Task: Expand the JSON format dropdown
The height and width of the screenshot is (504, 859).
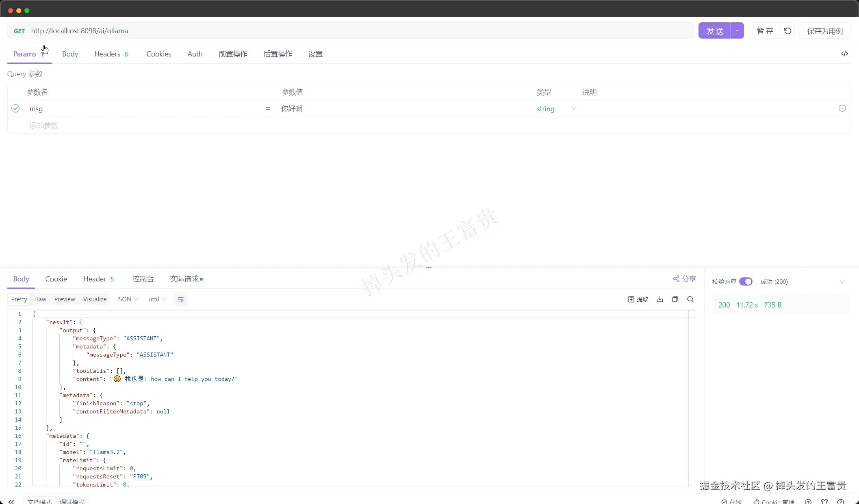Action: (127, 299)
